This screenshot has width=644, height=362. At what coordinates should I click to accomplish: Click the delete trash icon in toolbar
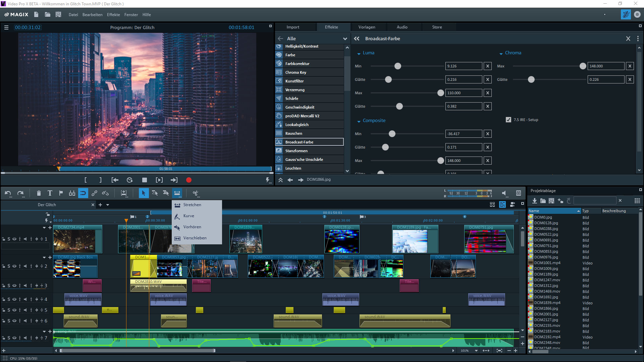coord(39,193)
